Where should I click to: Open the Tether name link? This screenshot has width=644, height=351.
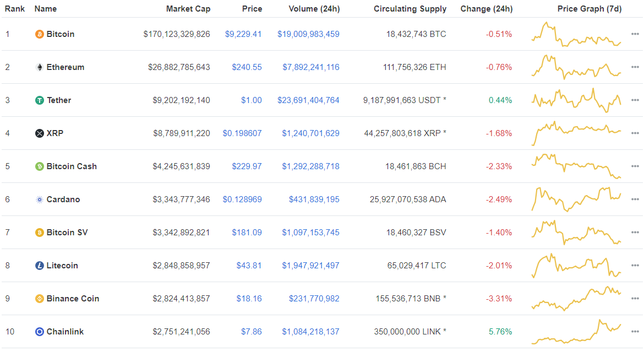59,100
